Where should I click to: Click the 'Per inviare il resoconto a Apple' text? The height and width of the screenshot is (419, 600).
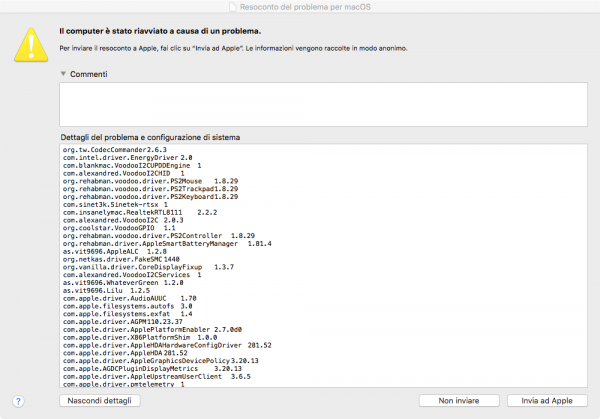(x=233, y=48)
